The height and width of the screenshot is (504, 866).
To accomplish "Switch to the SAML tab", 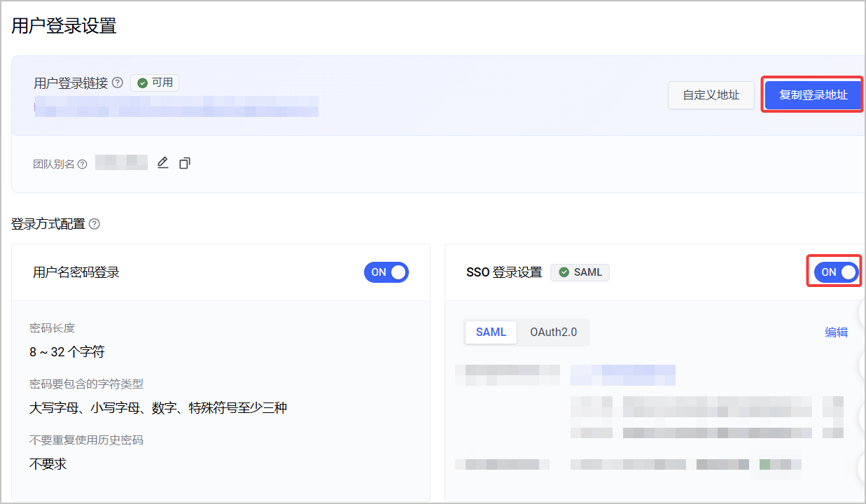I will [491, 332].
